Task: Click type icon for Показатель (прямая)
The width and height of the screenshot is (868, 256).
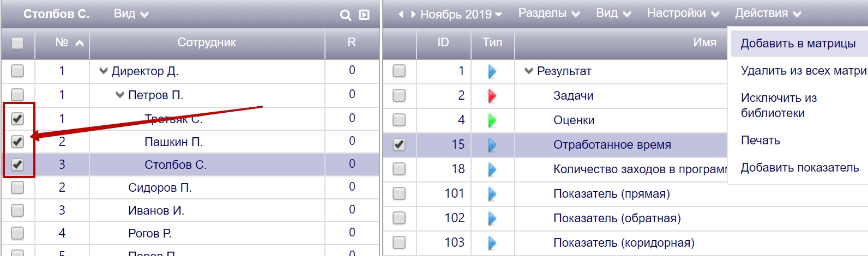Action: [x=492, y=194]
